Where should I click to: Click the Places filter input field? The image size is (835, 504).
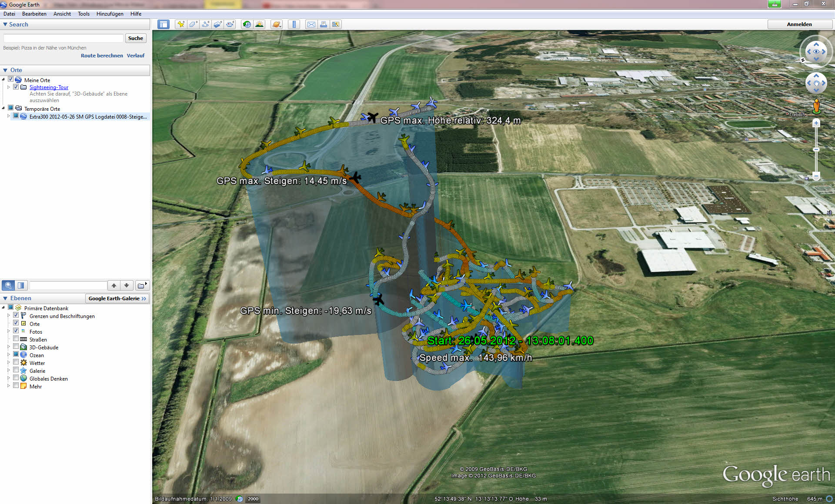point(68,285)
